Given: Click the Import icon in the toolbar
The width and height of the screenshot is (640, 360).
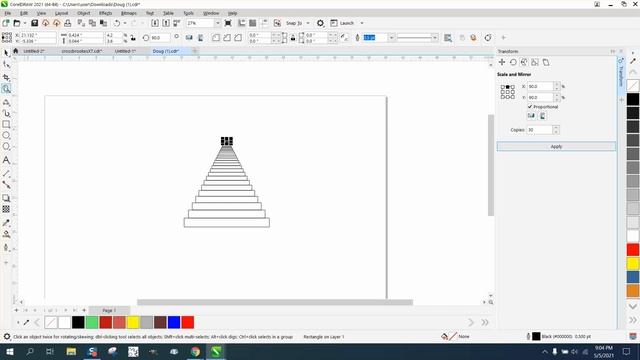Looking at the screenshot, I should pyautogui.click(x=155, y=23).
